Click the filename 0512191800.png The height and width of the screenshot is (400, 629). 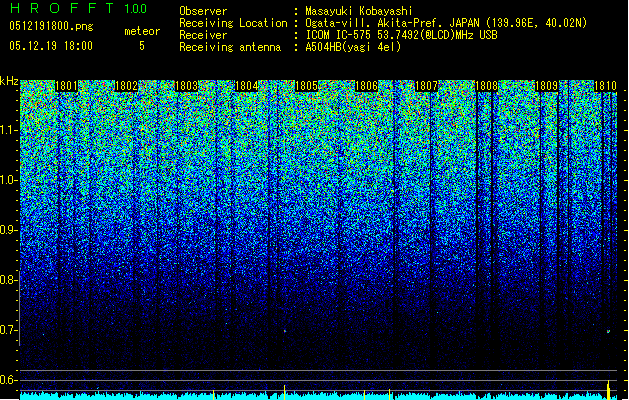pyautogui.click(x=51, y=27)
